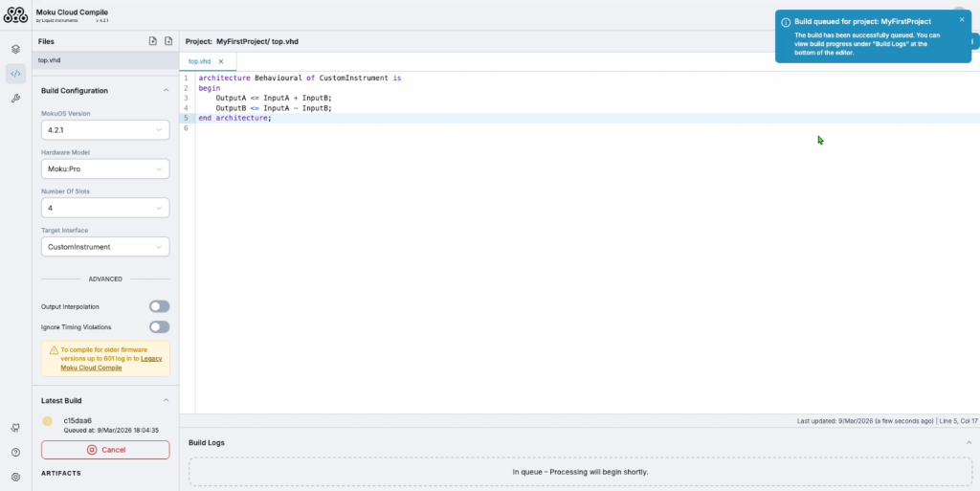This screenshot has width=980, height=491.
Task: Click the ADVANCED section label
Action: pyautogui.click(x=105, y=279)
